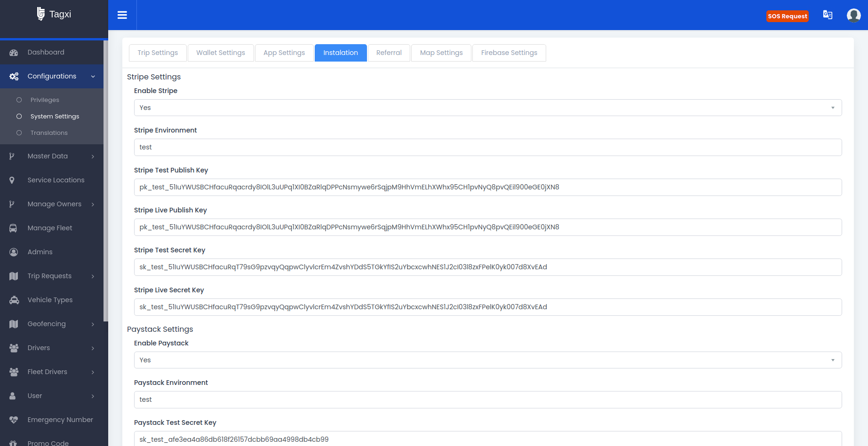Click the Drivers group icon

click(14, 348)
